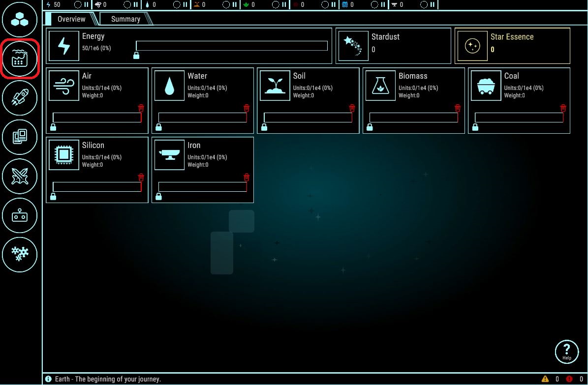
Task: Toggle the lock on the Water card
Action: [x=158, y=127]
